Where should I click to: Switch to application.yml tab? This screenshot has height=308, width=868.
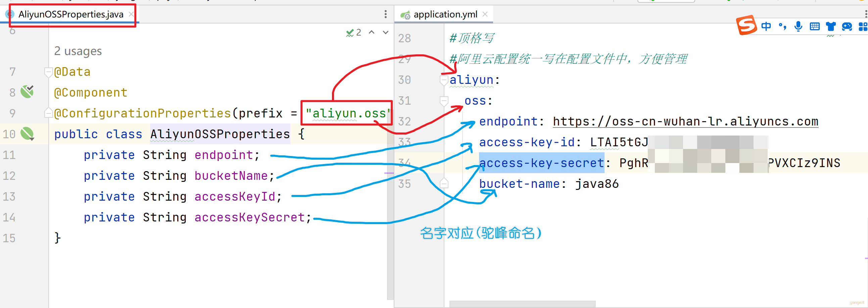click(445, 14)
